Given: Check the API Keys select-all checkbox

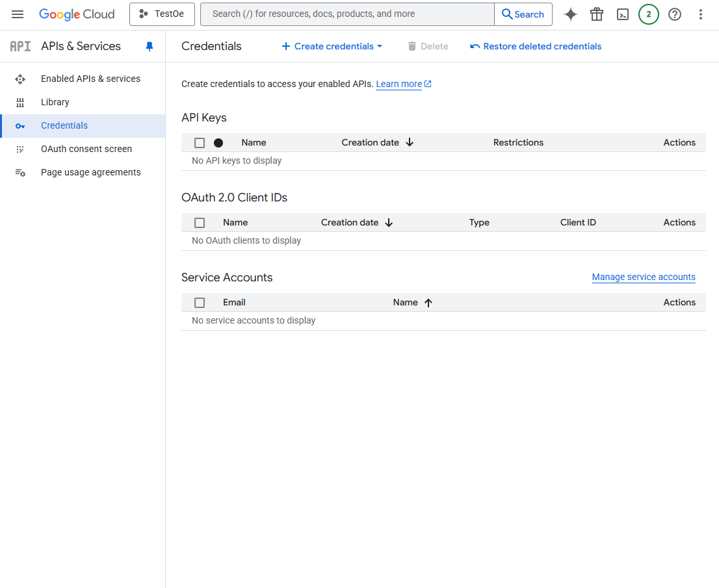Looking at the screenshot, I should (200, 143).
